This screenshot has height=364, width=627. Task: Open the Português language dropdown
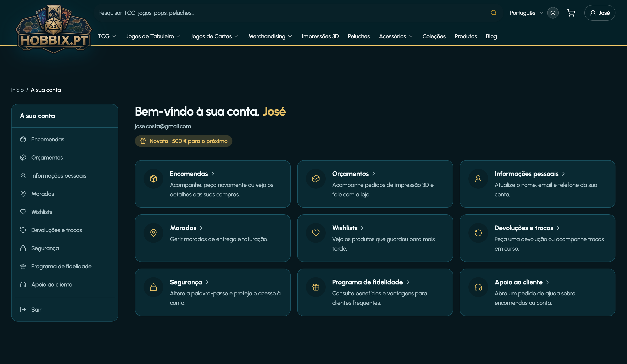[527, 13]
